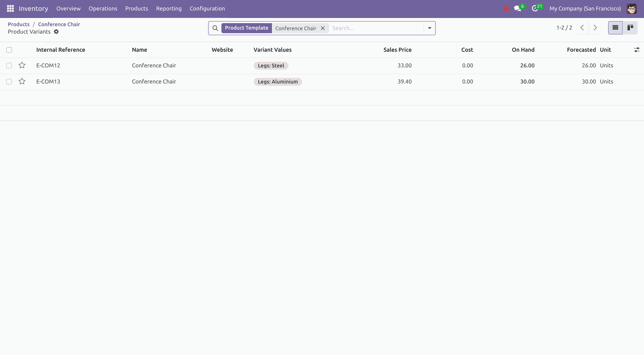644x355 pixels.
Task: Star the E-COM13 variant as favorite
Action: (22, 81)
